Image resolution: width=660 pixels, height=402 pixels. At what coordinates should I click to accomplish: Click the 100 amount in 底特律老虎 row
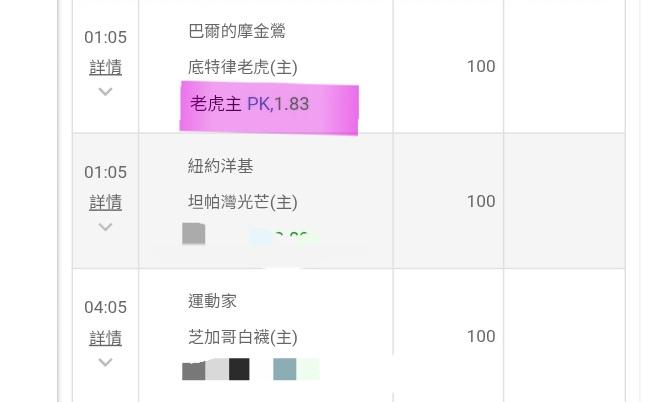point(481,66)
